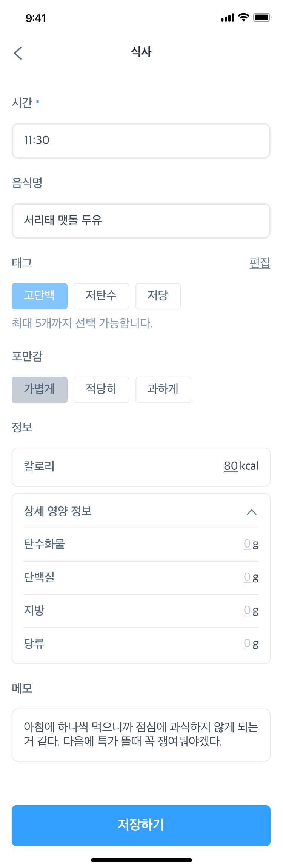Tap the 메모 text area

click(141, 734)
